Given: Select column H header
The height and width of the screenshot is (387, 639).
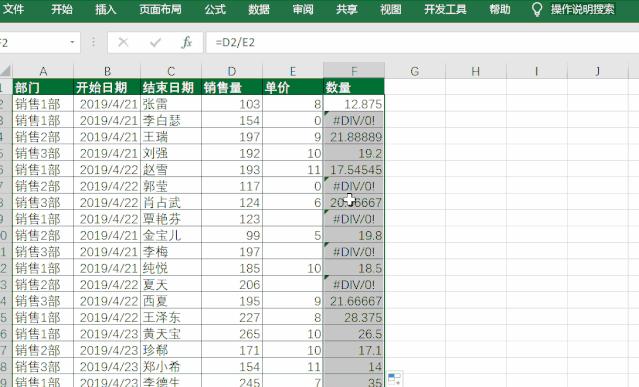Looking at the screenshot, I should coord(476,71).
